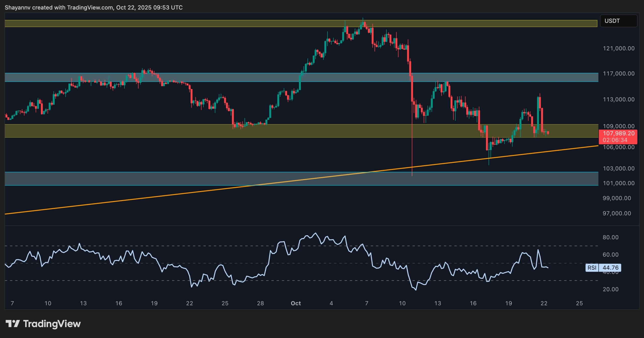The width and height of the screenshot is (644, 338).
Task: Select the 4 date on time axis
Action: pyautogui.click(x=331, y=303)
